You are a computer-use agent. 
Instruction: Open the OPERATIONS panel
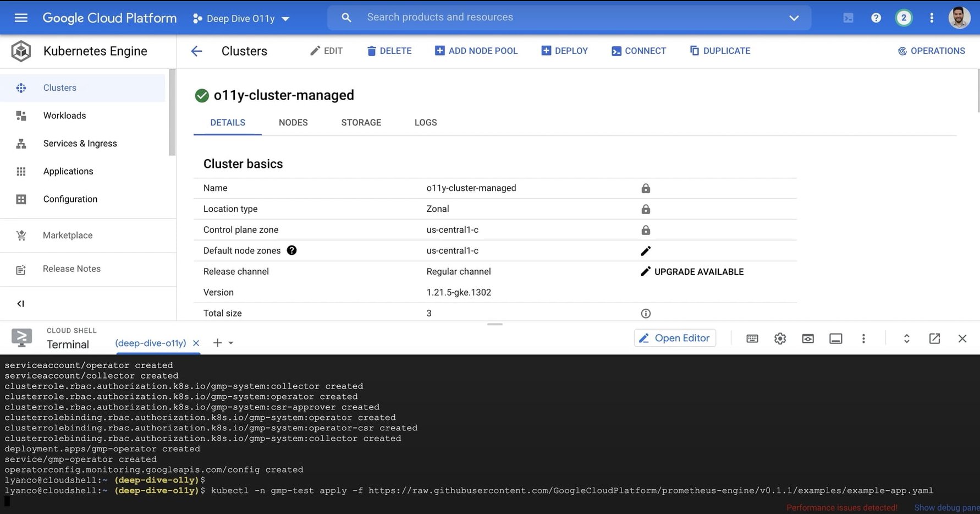point(932,51)
